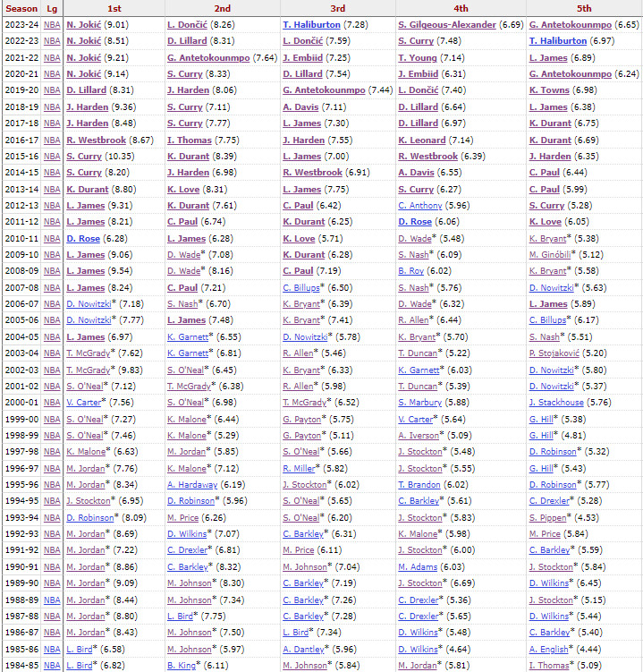Open M. Ginóbili link in 2009-10 row
This screenshot has height=672, width=643.
(551, 255)
